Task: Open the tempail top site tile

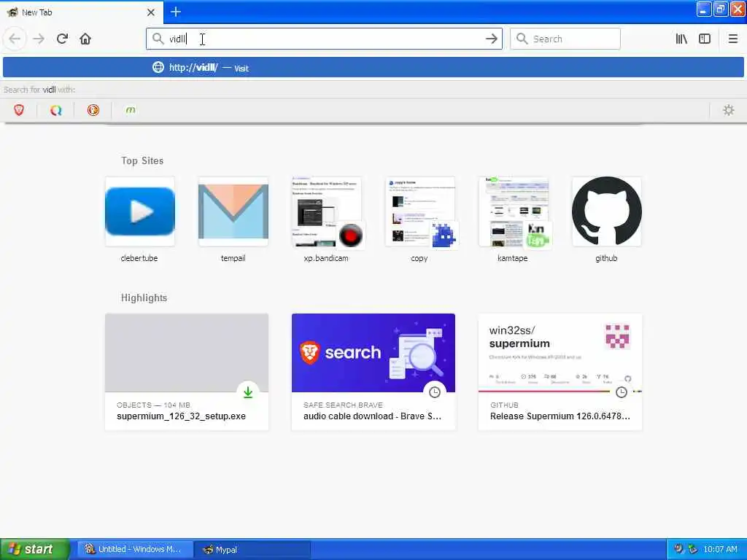Action: pos(233,211)
